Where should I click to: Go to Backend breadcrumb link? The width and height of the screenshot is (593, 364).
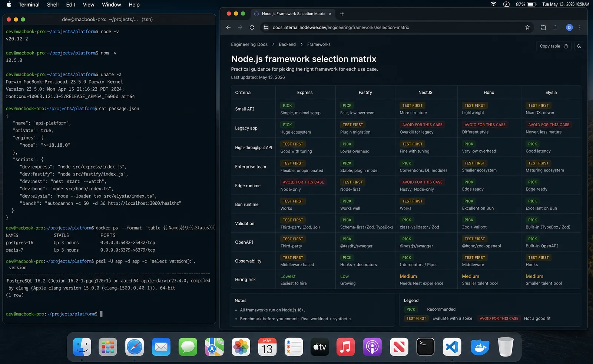[287, 44]
